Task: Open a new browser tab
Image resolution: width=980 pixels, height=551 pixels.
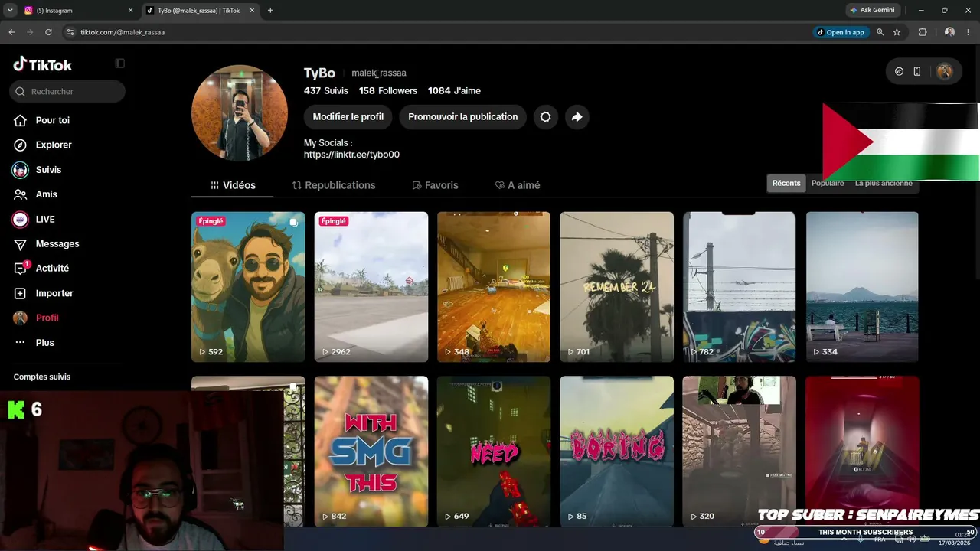Action: [270, 11]
